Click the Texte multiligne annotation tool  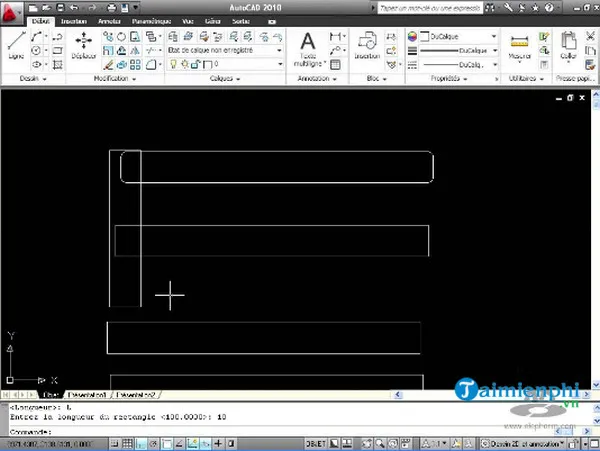(x=308, y=49)
